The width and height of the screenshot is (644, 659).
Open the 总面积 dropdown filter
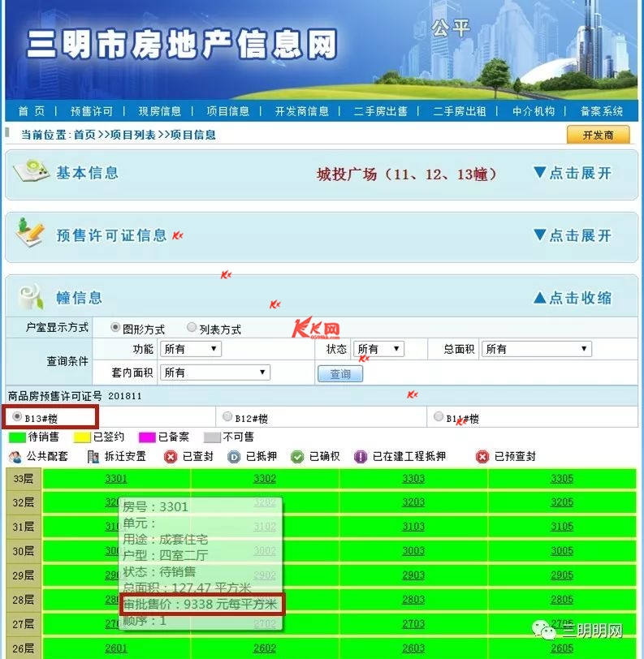click(x=536, y=349)
